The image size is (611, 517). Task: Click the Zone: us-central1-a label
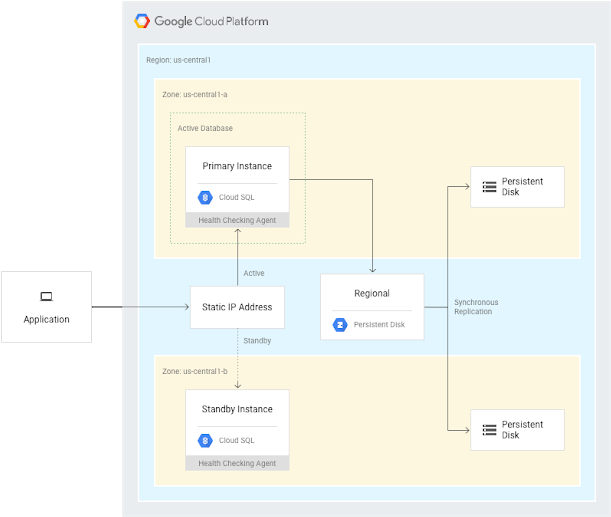pyautogui.click(x=194, y=94)
